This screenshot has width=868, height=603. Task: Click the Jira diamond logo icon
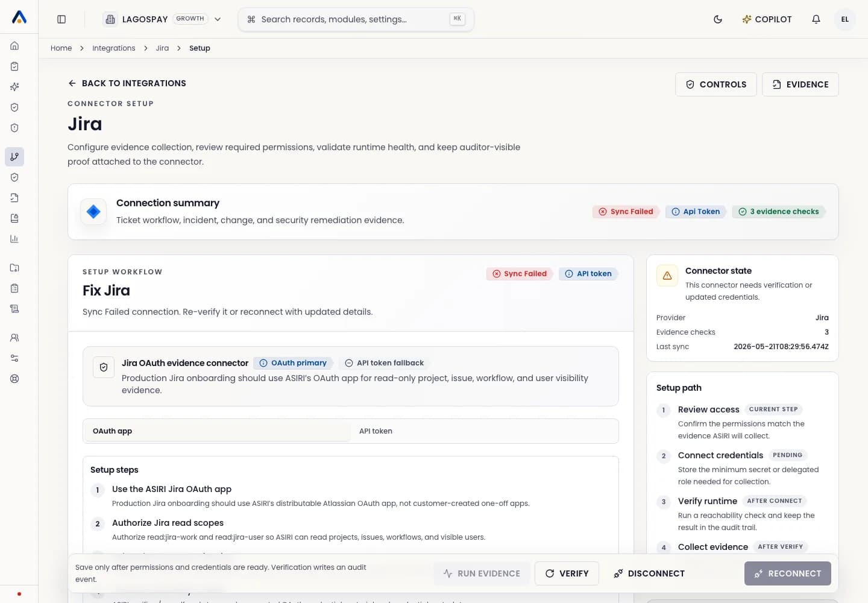(x=93, y=212)
